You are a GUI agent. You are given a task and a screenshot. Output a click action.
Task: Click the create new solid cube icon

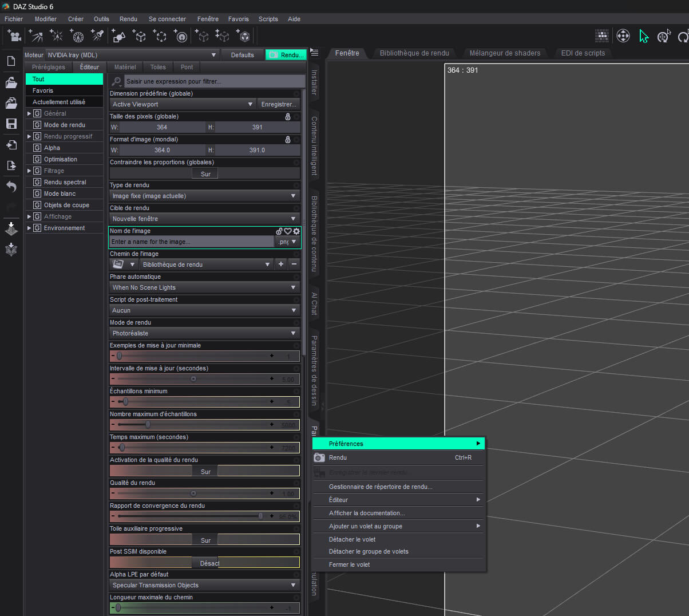click(244, 36)
